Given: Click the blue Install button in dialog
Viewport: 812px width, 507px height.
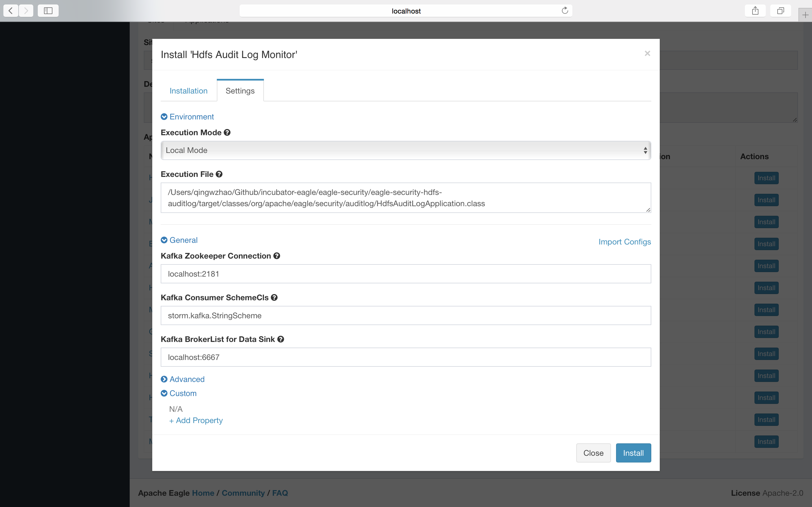Looking at the screenshot, I should [x=633, y=453].
